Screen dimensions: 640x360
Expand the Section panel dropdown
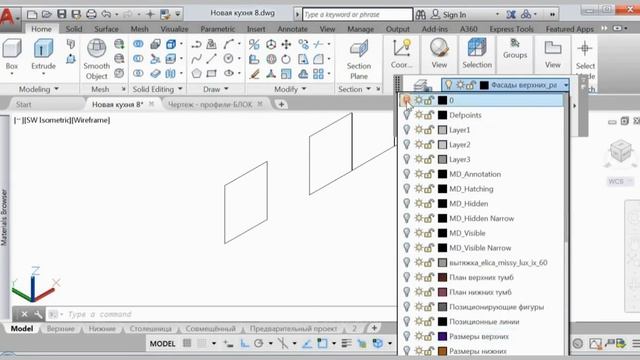[x=368, y=89]
